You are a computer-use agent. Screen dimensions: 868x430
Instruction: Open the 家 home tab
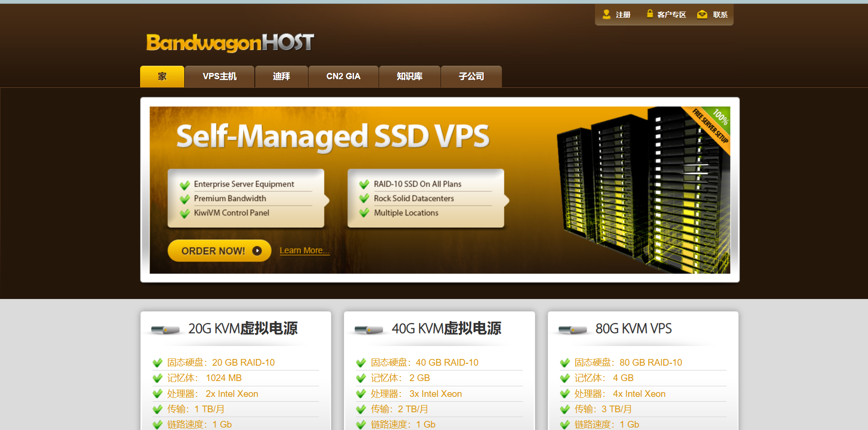(162, 76)
